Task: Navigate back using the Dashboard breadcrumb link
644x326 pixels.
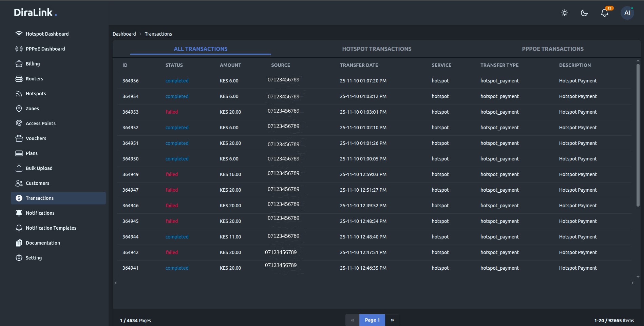Action: pyautogui.click(x=124, y=34)
